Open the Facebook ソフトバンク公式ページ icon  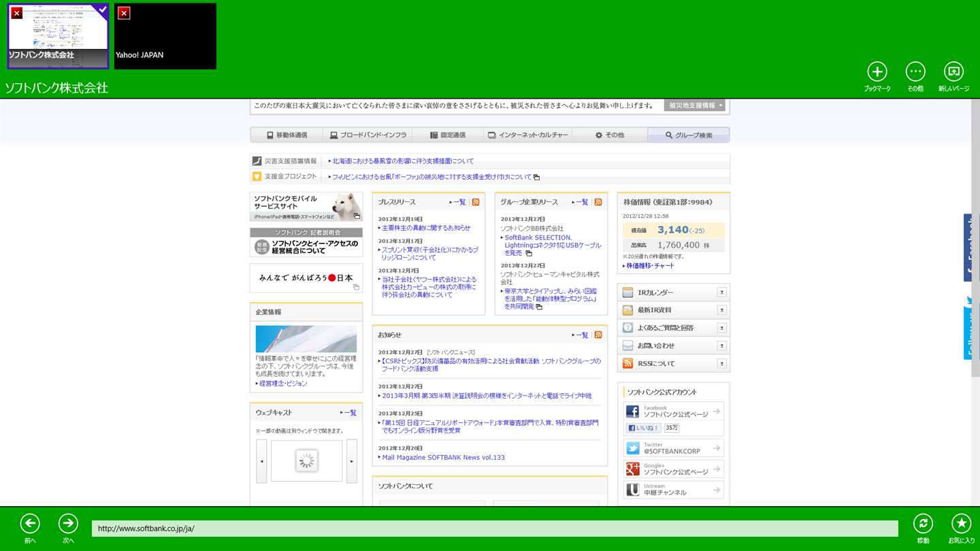pos(633,412)
